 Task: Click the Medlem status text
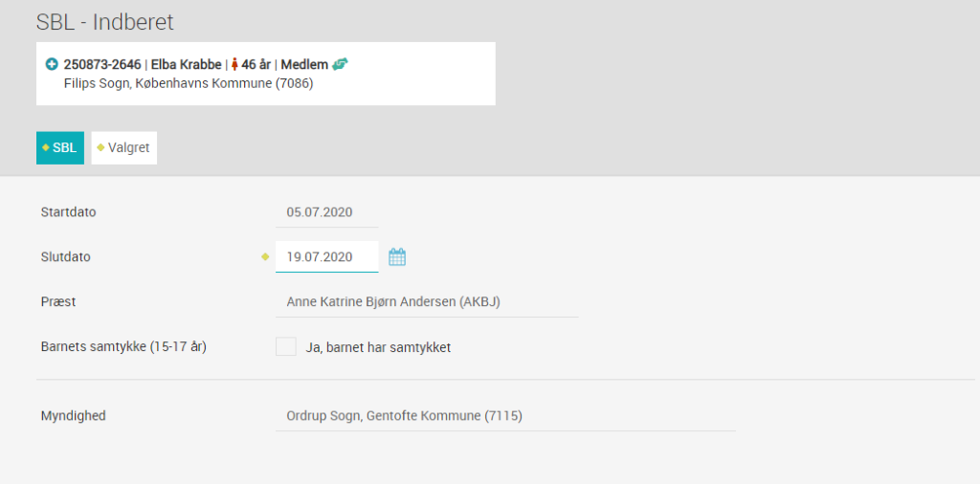(304, 64)
